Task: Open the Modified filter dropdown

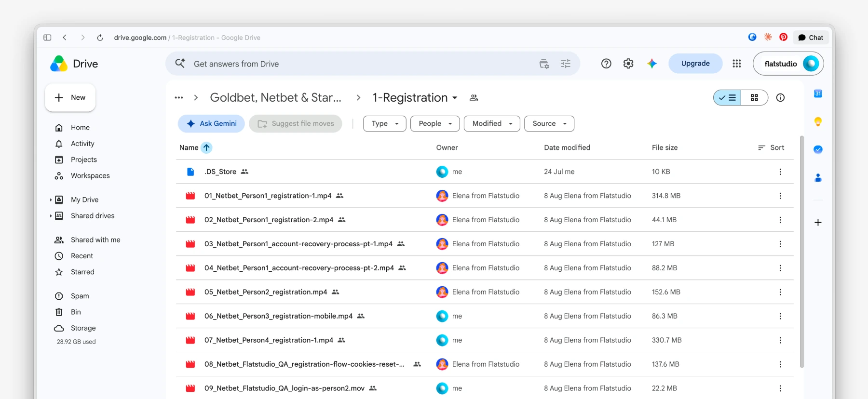Action: 492,124
